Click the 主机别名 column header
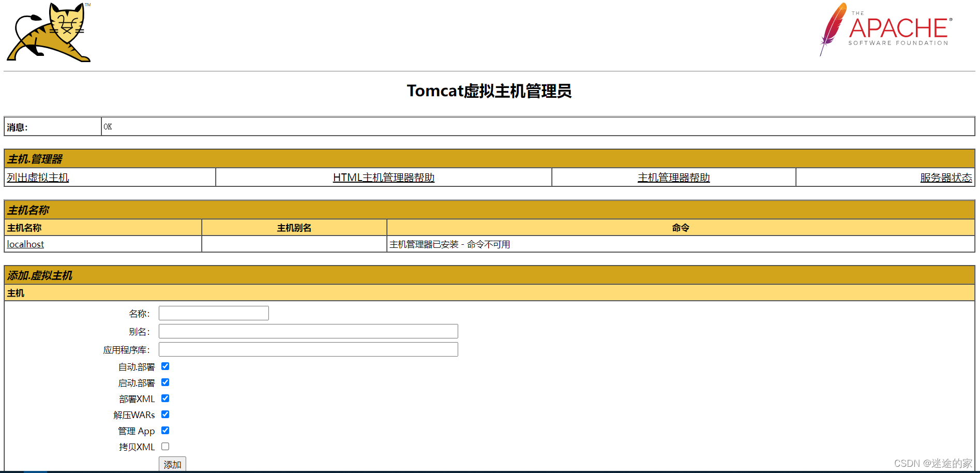 click(x=294, y=228)
